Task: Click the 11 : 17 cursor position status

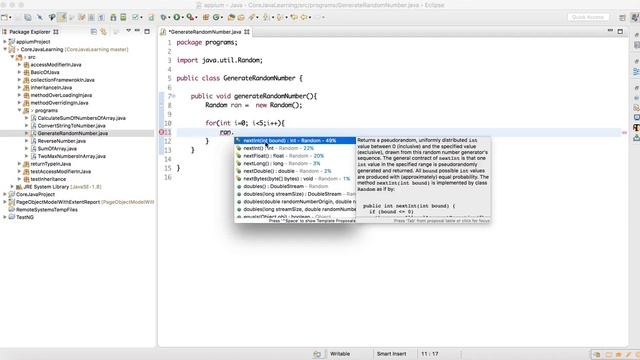Action: tap(429, 354)
